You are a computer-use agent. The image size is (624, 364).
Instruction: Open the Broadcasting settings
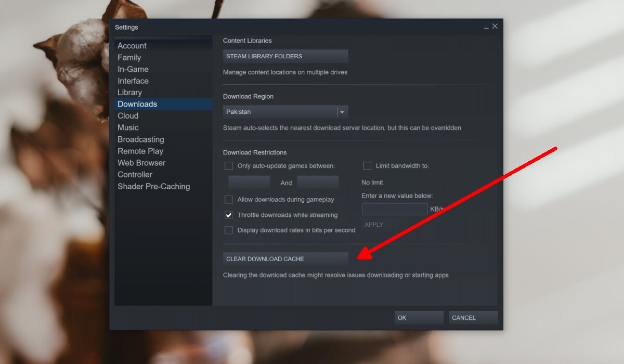point(140,139)
